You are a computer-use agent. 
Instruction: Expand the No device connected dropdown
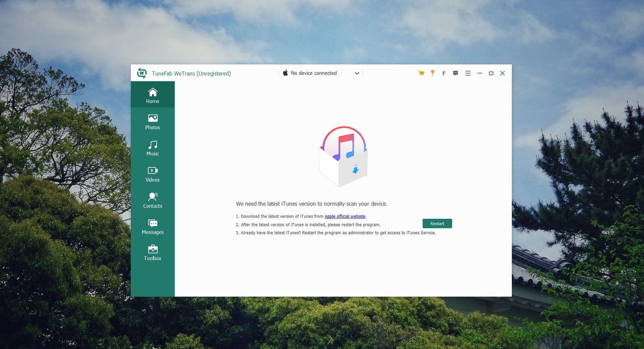coord(321,73)
